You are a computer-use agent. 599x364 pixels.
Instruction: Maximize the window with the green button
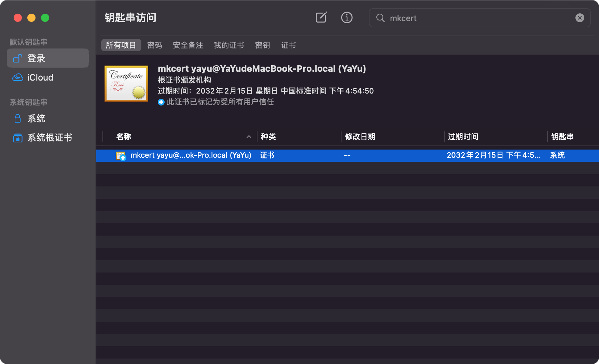click(45, 18)
